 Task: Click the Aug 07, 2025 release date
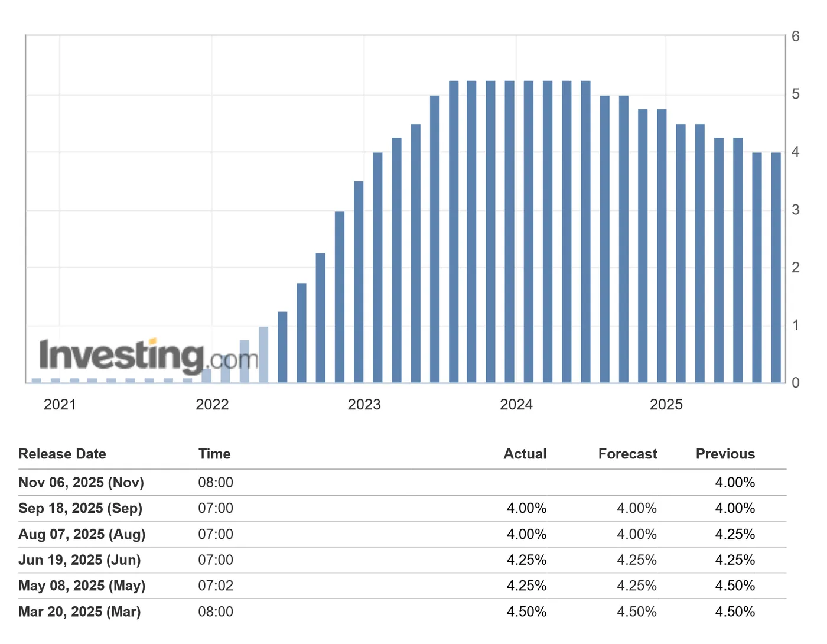click(x=82, y=535)
